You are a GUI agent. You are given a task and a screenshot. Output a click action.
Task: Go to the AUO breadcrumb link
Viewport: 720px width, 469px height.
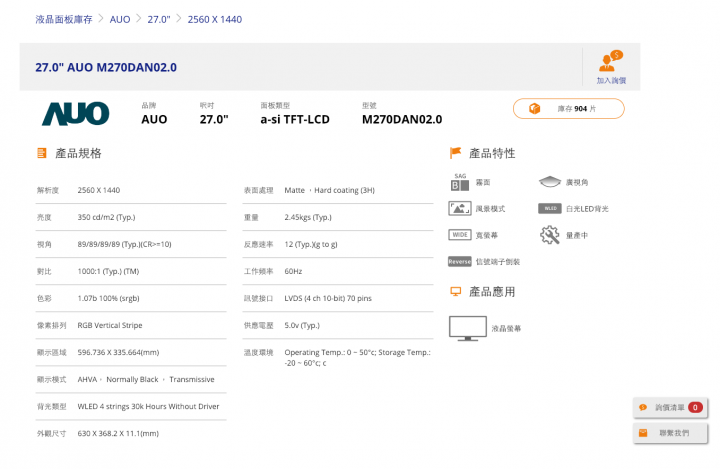pyautogui.click(x=120, y=19)
